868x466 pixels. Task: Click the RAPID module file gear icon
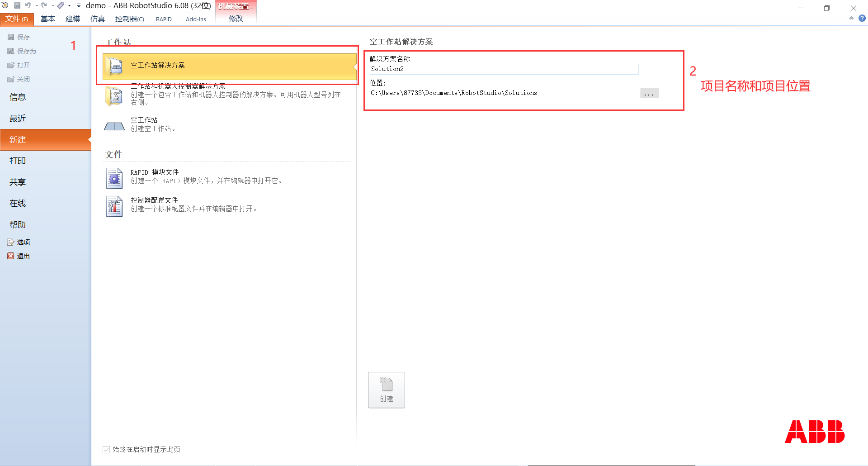point(114,178)
